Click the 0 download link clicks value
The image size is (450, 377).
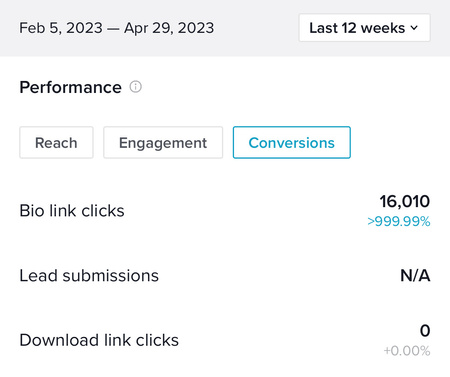(425, 331)
